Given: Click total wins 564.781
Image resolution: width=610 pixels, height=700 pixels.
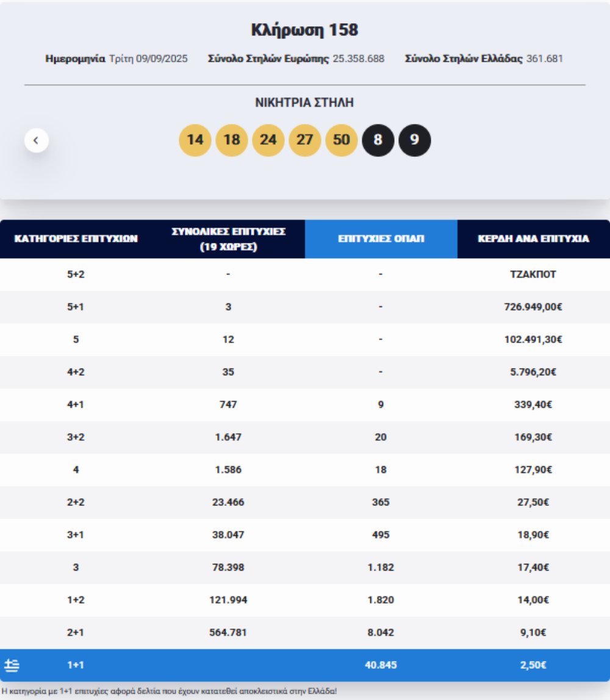Looking at the screenshot, I should (x=229, y=633).
